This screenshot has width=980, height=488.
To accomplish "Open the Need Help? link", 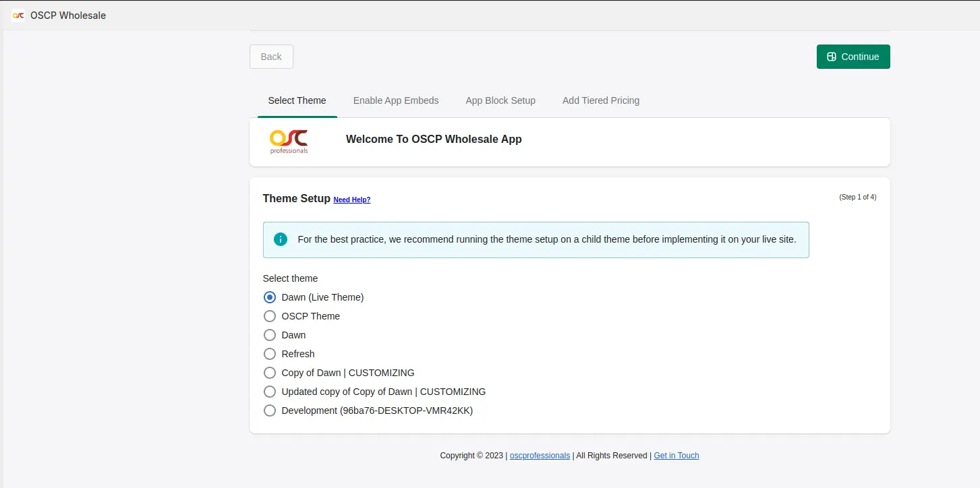I will point(351,200).
